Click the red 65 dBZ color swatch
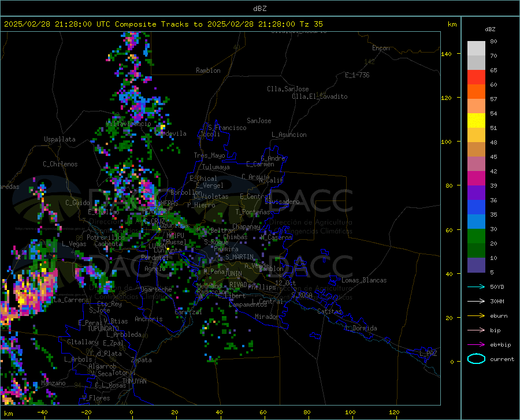520x420 pixels. (x=476, y=77)
